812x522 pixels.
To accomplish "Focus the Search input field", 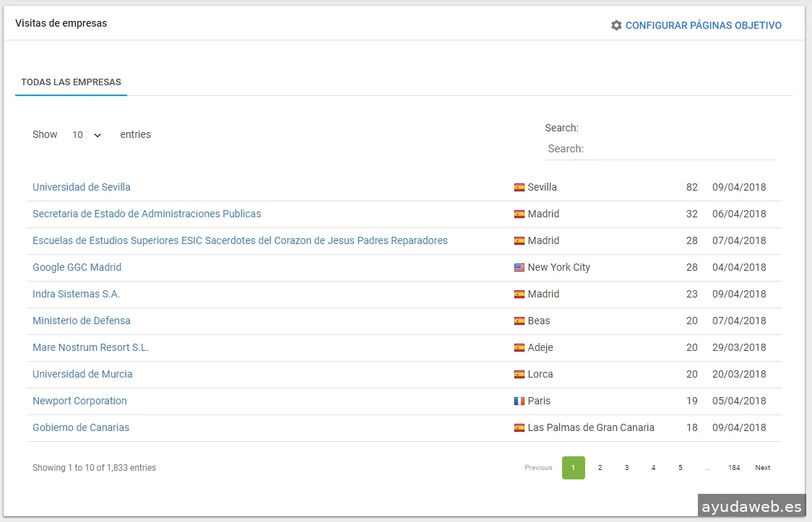I will 660,149.
